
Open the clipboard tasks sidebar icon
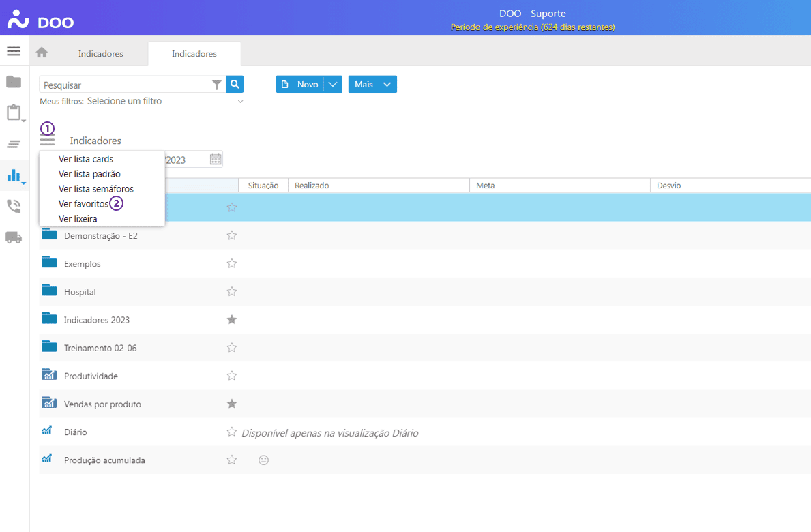coord(14,113)
